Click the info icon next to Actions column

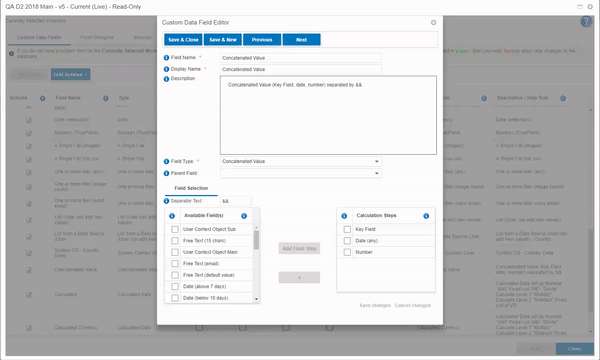click(42, 98)
